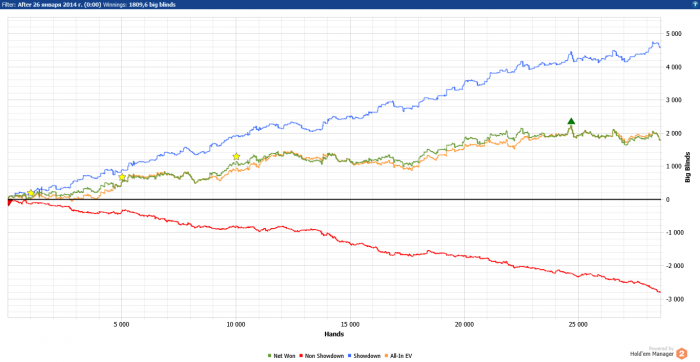Click the green Net Won legend swatch
Screen dimensions: 700x362
coord(269,356)
